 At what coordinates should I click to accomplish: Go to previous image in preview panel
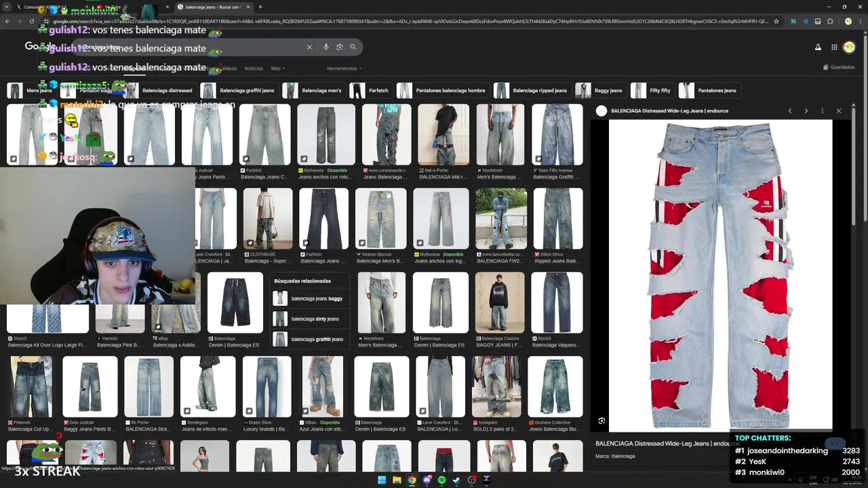point(790,110)
